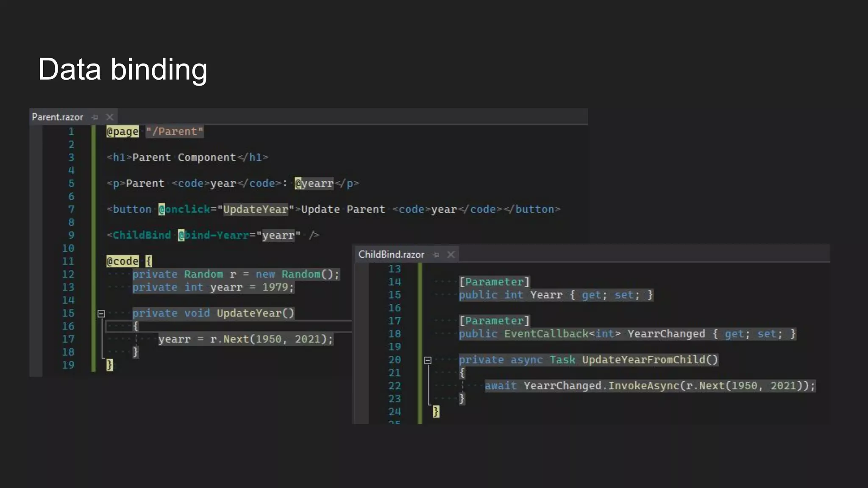
Task: Click the value 1979 on line 13
Action: pyautogui.click(x=275, y=287)
